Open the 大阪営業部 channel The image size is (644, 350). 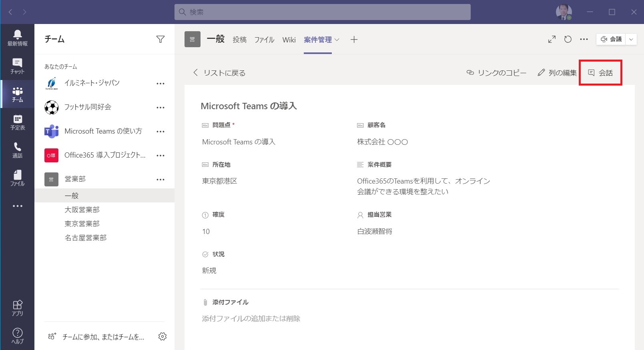[82, 210]
